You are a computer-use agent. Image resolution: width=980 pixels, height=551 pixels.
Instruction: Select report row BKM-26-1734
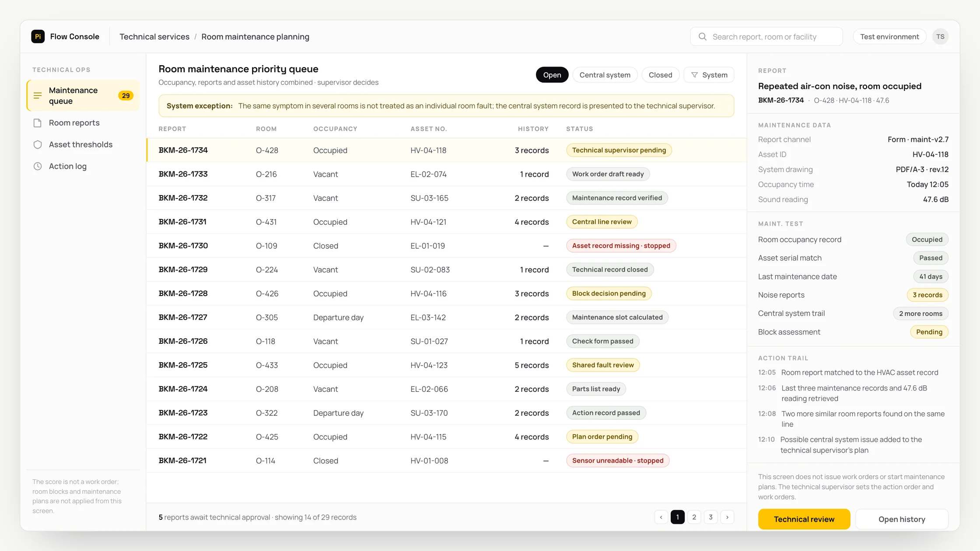(446, 150)
